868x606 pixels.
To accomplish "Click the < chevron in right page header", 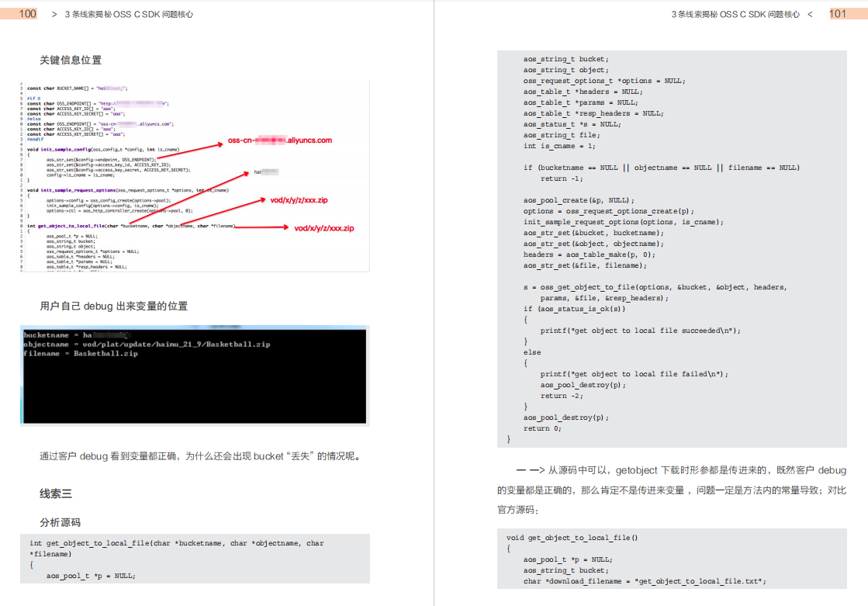I will click(x=810, y=14).
